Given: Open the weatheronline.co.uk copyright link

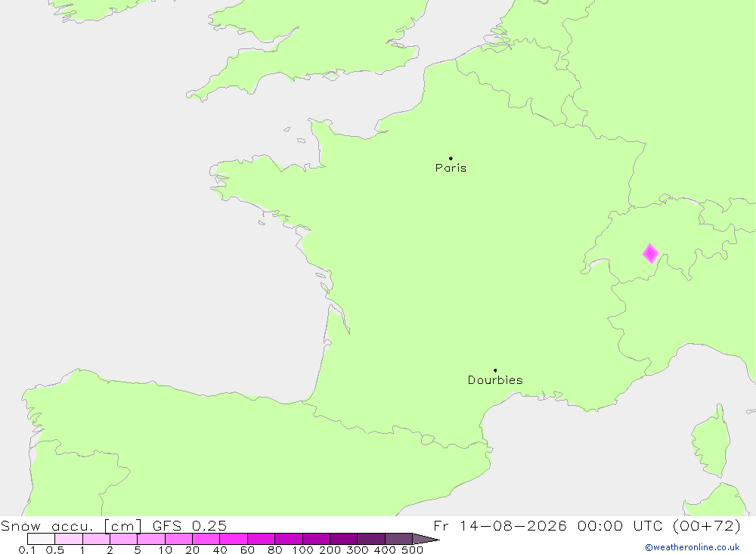Looking at the screenshot, I should tap(692, 547).
